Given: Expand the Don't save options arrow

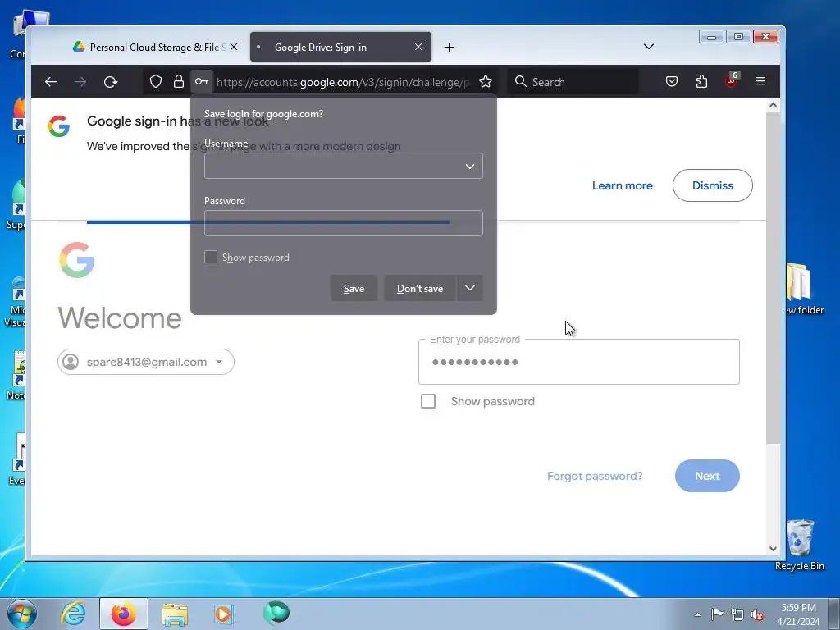Looking at the screenshot, I should (470, 288).
